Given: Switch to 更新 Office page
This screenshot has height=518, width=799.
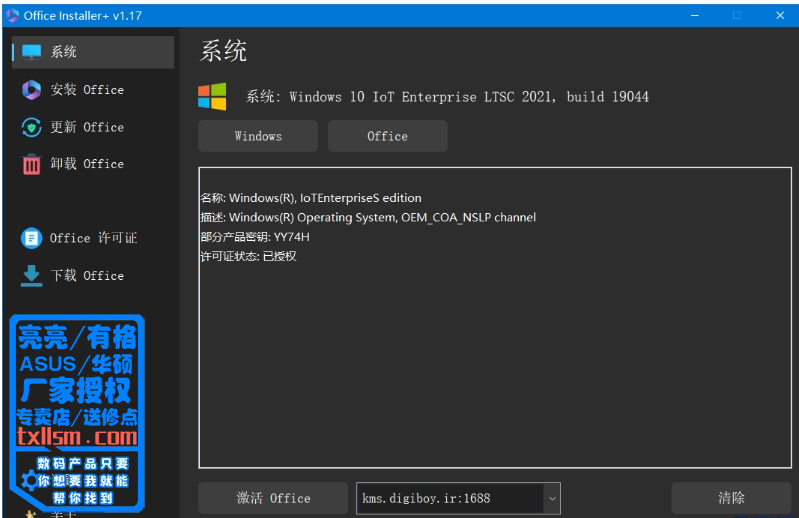Looking at the screenshot, I should click(93, 127).
